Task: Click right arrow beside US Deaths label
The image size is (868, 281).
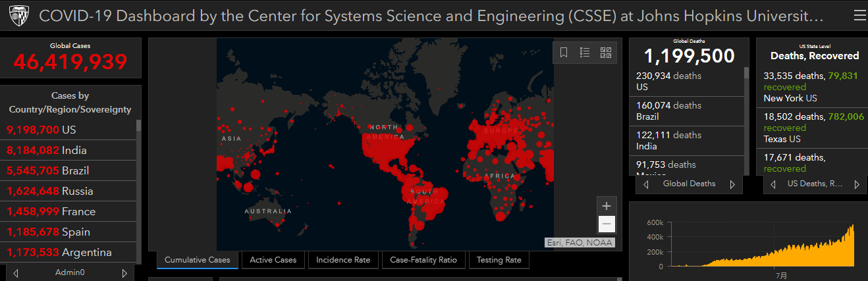Action: tap(856, 184)
